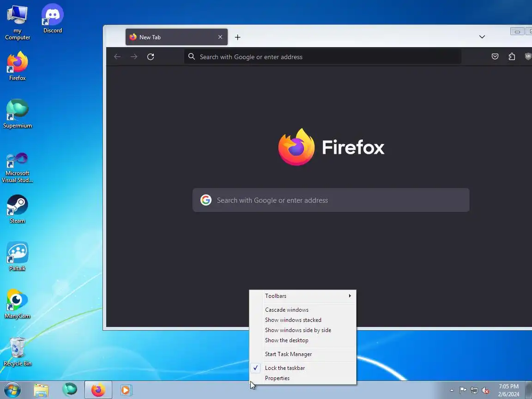Choose Show windows side by side
Image resolution: width=532 pixels, height=399 pixels.
pos(302,330)
